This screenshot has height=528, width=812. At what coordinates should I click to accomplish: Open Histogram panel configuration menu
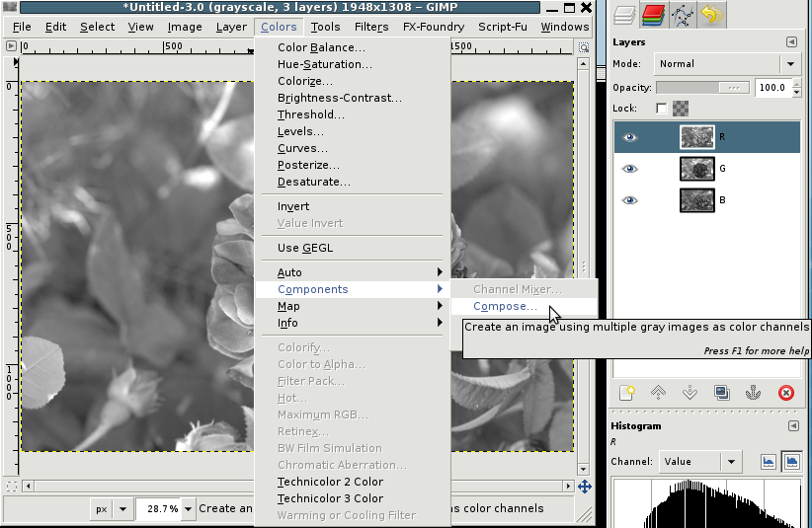(793, 426)
